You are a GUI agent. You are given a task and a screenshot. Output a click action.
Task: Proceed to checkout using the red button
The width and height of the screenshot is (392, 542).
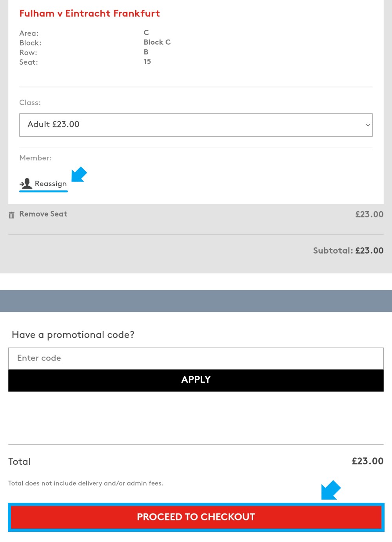[196, 517]
